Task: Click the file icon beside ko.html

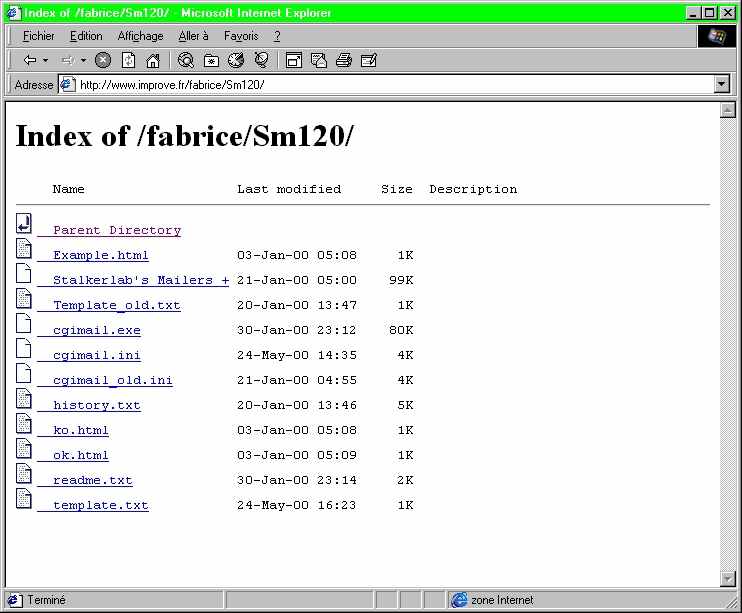Action: click(24, 424)
